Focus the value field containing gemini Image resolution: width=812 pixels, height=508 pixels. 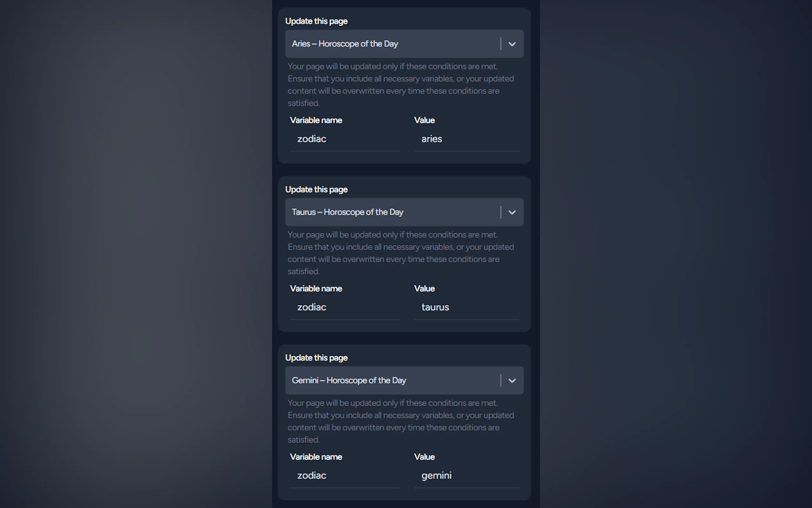[x=466, y=476]
